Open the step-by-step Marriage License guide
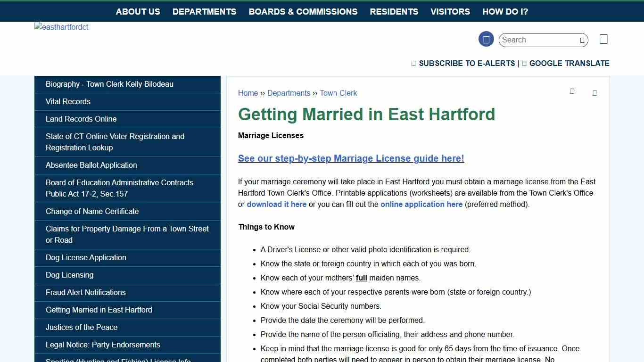Image resolution: width=644 pixels, height=362 pixels. (351, 158)
